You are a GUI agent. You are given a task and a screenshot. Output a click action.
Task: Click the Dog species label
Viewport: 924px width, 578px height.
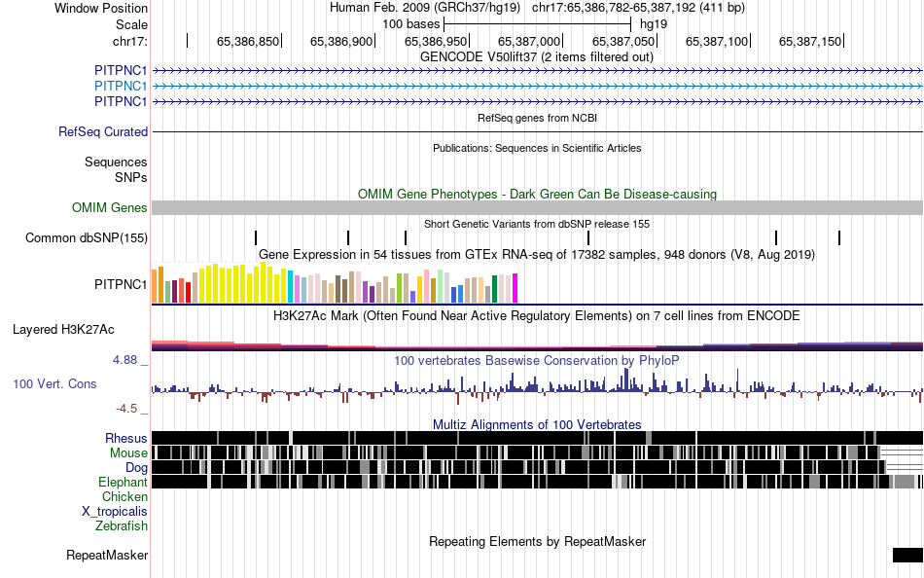[x=136, y=468]
